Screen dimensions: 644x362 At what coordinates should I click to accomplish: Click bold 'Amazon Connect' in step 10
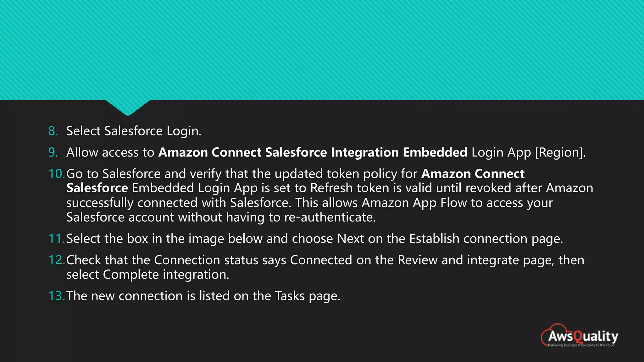[x=473, y=174]
